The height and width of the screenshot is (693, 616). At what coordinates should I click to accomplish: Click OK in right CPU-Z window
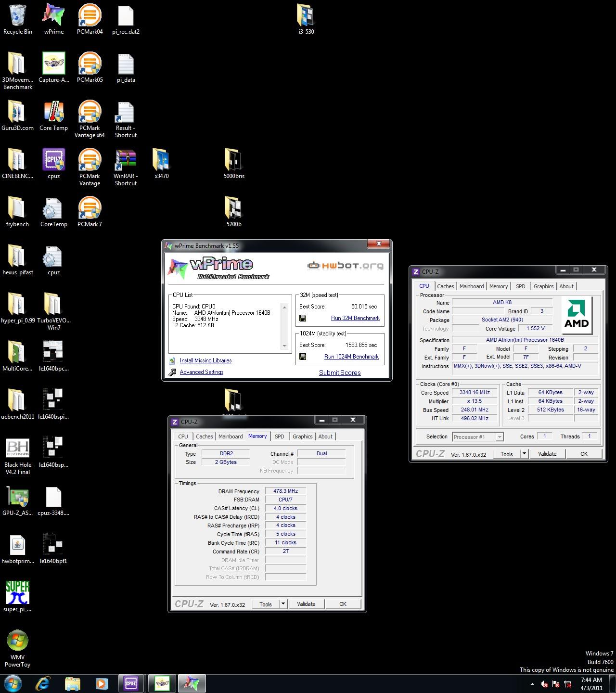coord(584,454)
